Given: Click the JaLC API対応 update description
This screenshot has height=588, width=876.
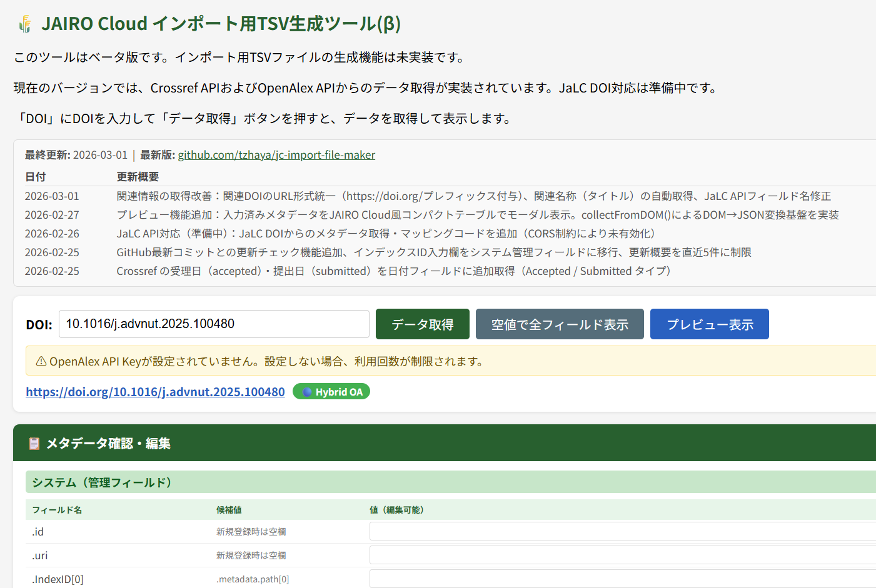Looking at the screenshot, I should click(386, 234).
